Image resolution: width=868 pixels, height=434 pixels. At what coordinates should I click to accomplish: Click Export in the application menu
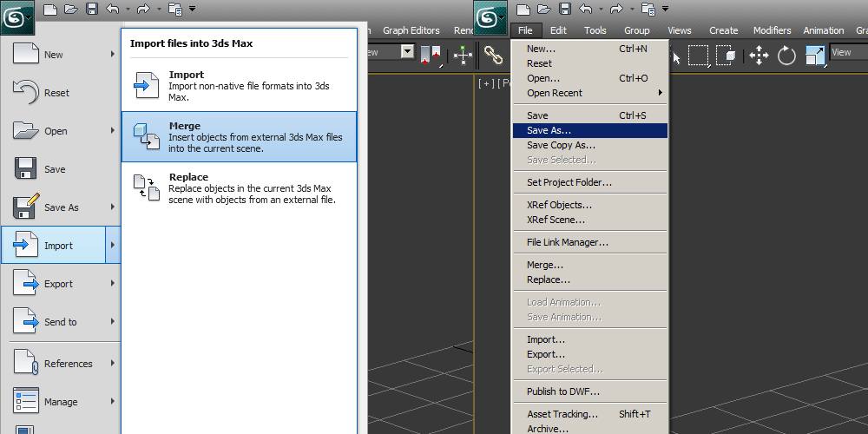click(x=61, y=284)
